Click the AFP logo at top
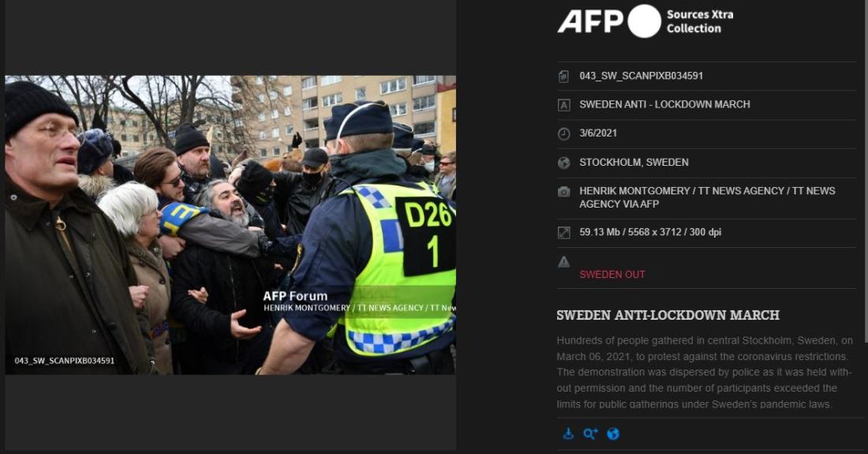Image resolution: width=868 pixels, height=454 pixels. click(x=609, y=21)
